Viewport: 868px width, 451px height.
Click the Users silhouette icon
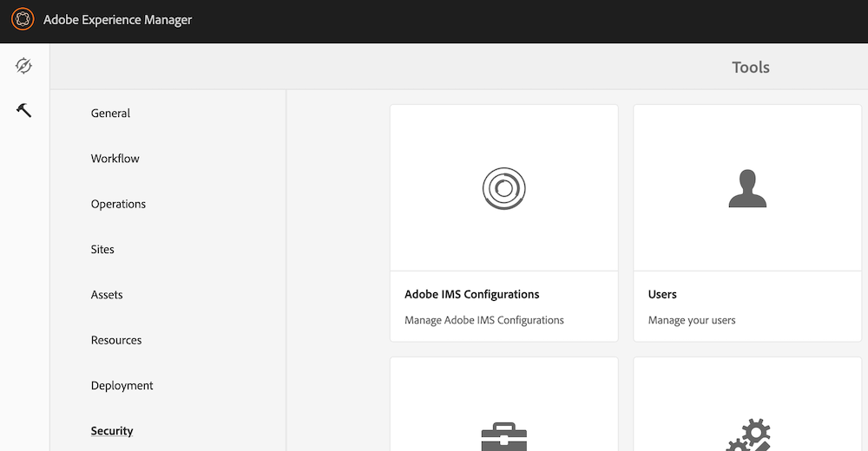(x=747, y=188)
